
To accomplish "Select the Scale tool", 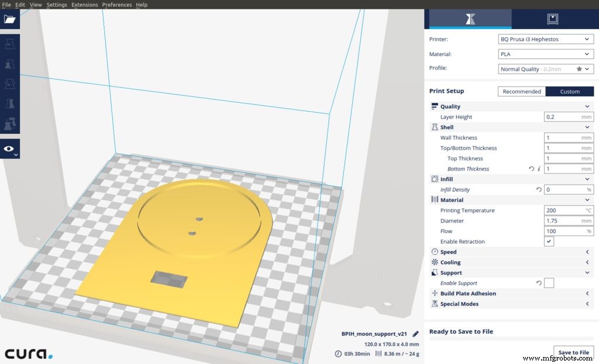I will tap(9, 64).
